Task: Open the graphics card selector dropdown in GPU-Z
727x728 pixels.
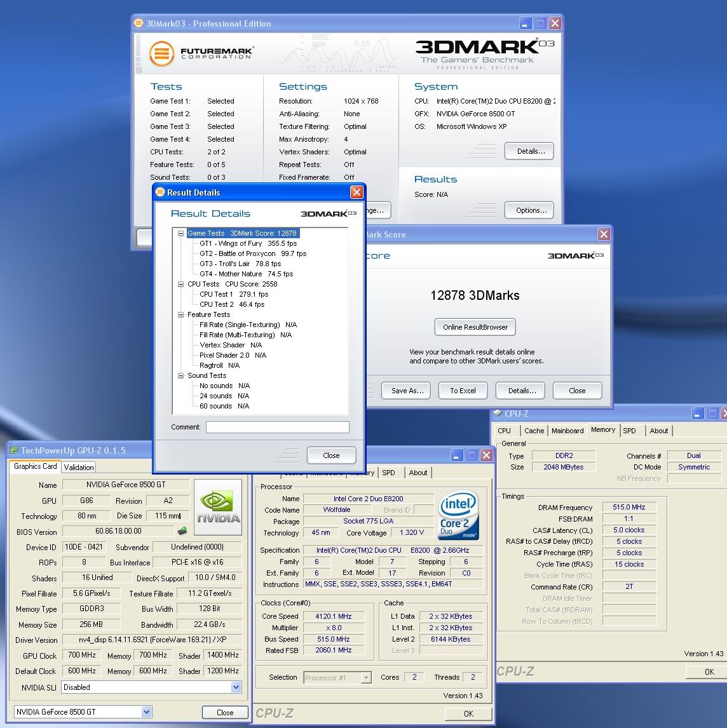Action: tap(146, 711)
